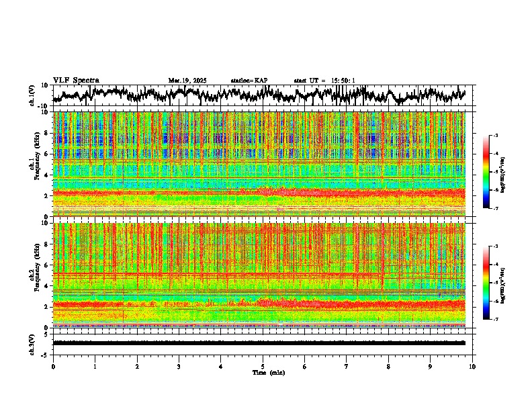Click time axis tick label "4"
Screen dimensions: 532x411
[221, 367]
